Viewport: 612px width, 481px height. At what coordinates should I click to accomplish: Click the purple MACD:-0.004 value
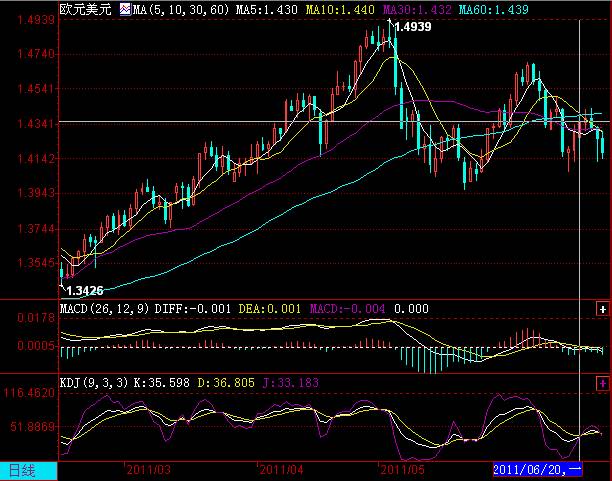coord(347,309)
